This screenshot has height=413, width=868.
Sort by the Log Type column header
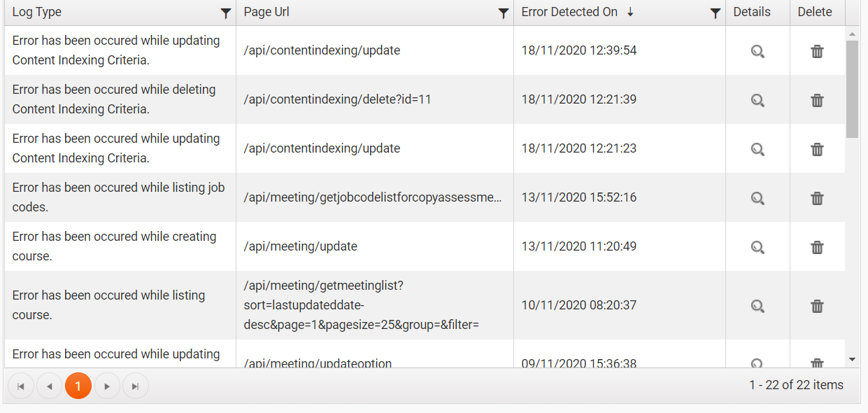click(37, 12)
